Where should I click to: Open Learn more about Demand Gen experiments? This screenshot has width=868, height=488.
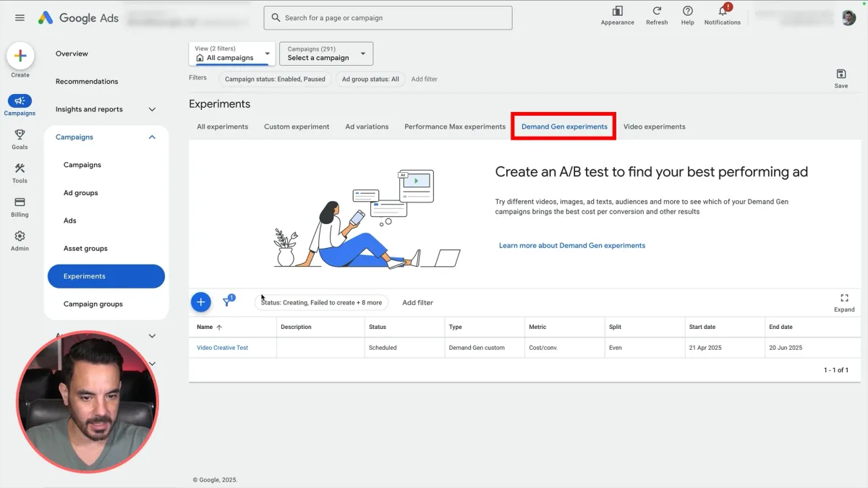point(571,245)
